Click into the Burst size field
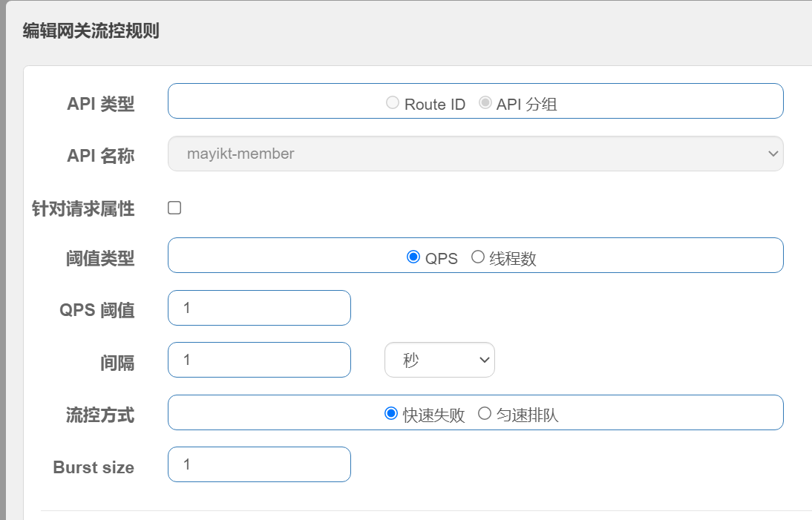 coord(259,464)
